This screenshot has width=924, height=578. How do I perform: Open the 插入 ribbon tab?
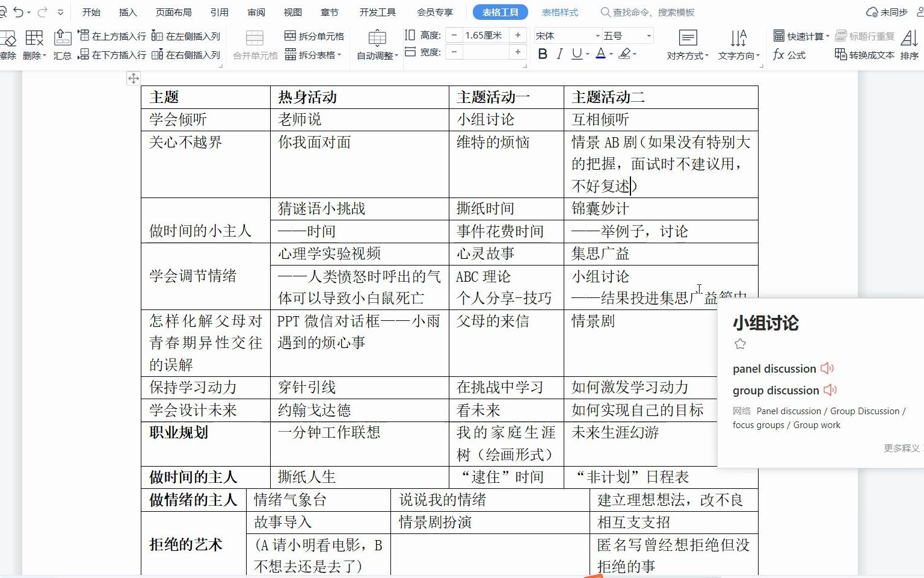pos(128,12)
